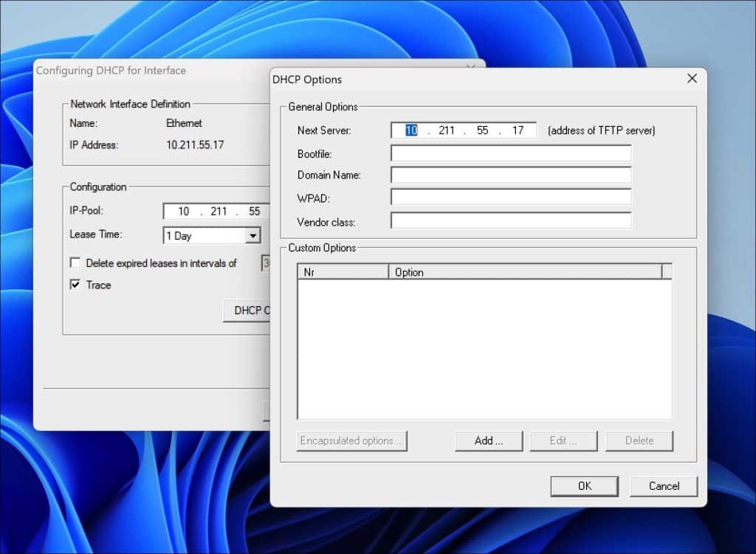
Task: Click the Configuring DHCP for Interface title bar
Action: pos(152,70)
